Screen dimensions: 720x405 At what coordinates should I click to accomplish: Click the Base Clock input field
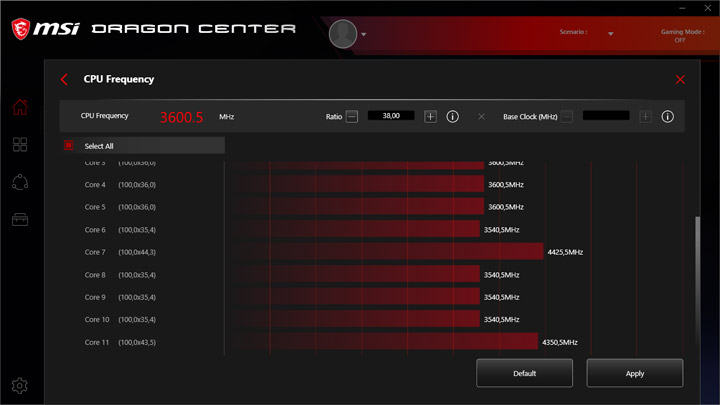(x=606, y=116)
